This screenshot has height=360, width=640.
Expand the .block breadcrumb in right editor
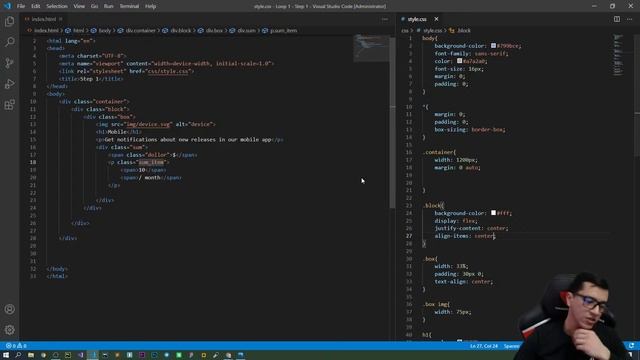point(463,30)
